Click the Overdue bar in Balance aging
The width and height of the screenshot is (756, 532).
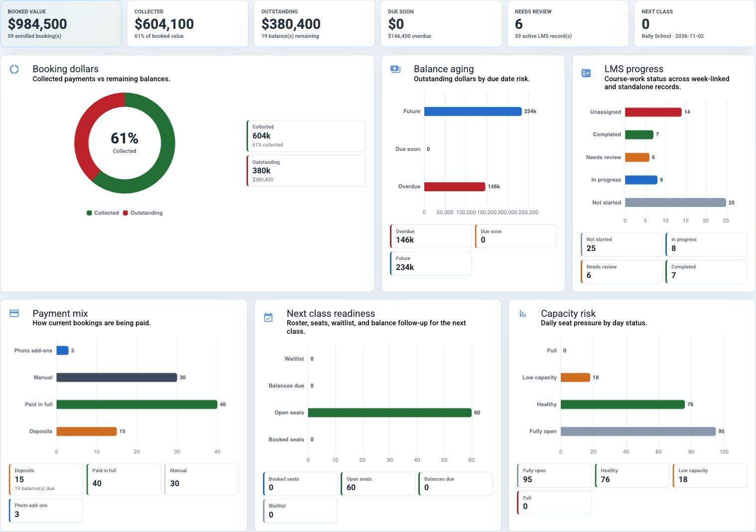point(455,186)
